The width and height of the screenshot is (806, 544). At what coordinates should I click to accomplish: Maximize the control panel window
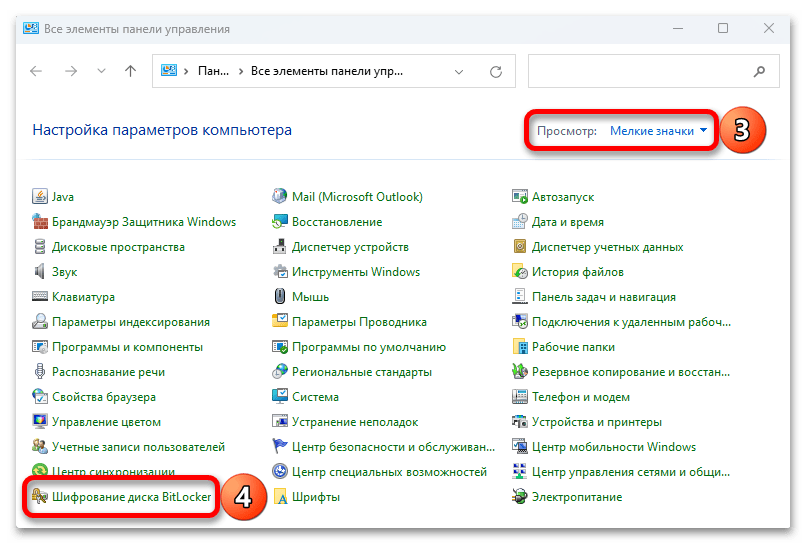click(723, 28)
